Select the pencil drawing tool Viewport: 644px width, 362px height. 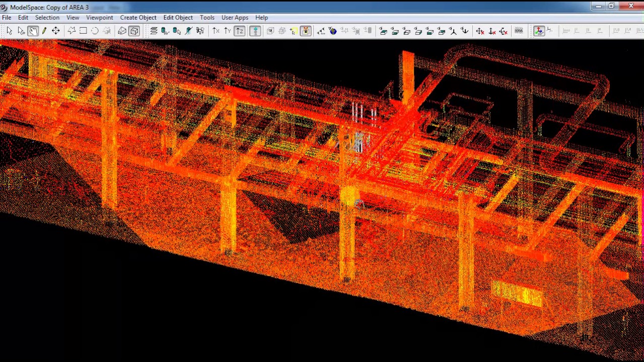(44, 31)
